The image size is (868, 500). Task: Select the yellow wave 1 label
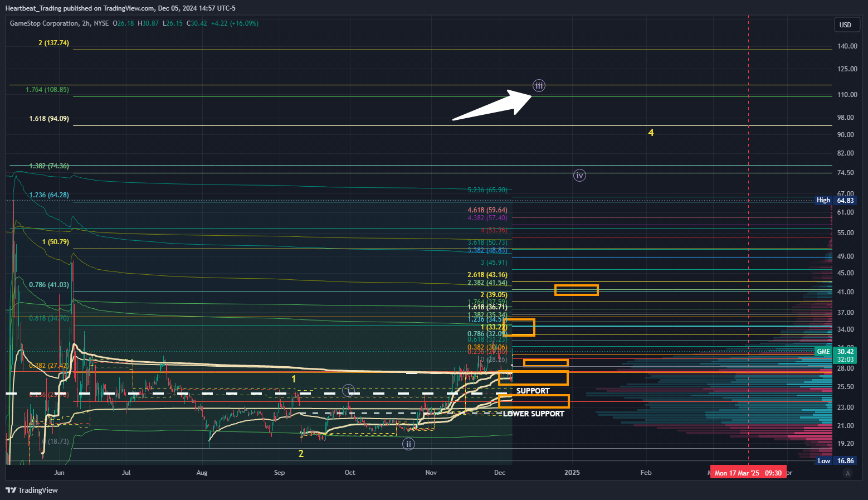[x=294, y=379]
